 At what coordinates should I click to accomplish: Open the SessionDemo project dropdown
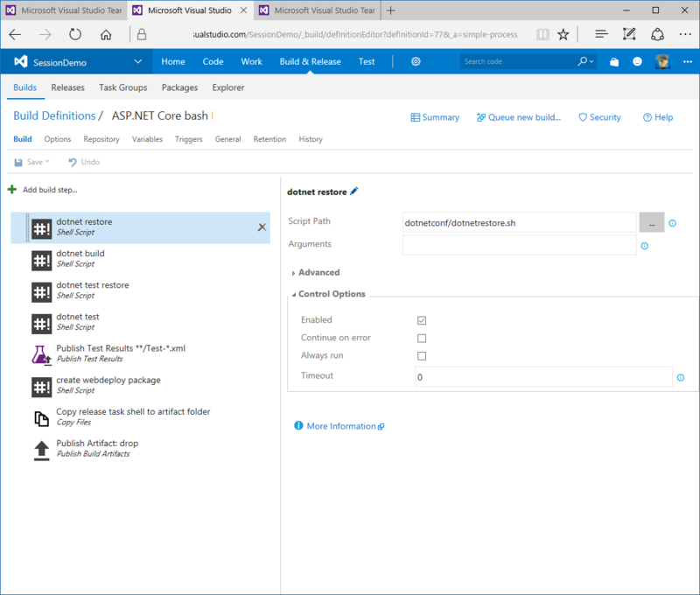pyautogui.click(x=138, y=61)
